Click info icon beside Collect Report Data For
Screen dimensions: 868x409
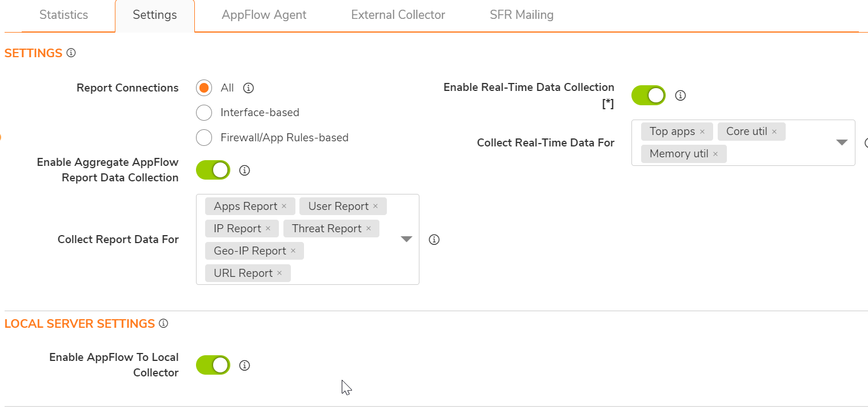[434, 240]
